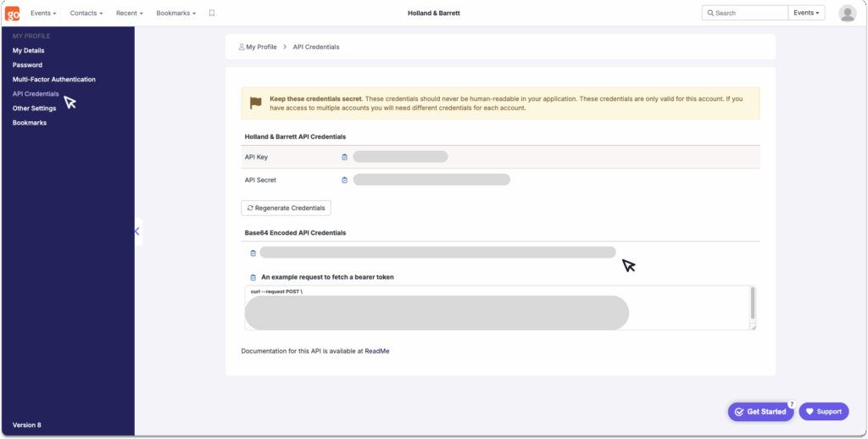This screenshot has width=868, height=439.
Task: Collapse the sidebar with the chevron arrow
Action: (x=136, y=231)
